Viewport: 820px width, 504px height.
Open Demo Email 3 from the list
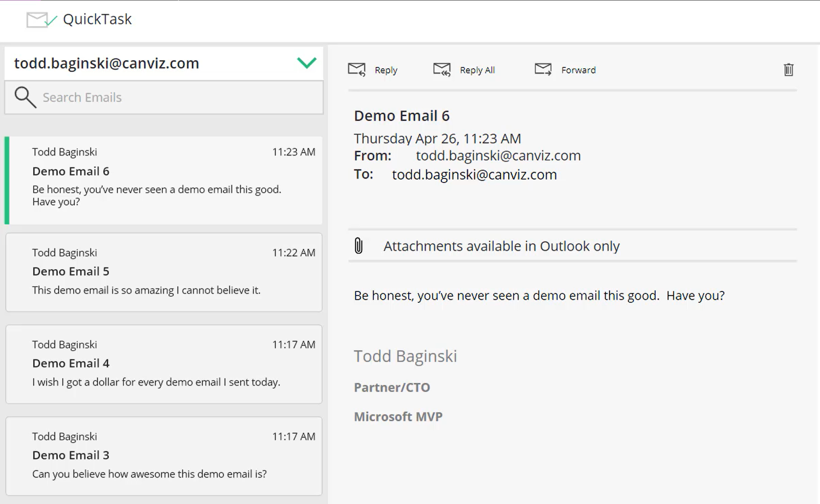[164, 456]
